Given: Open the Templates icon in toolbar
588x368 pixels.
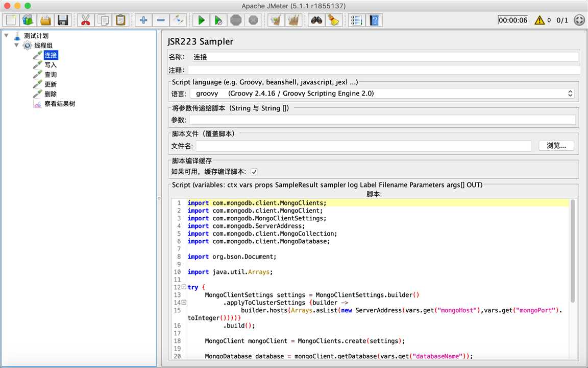Looking at the screenshot, I should click(28, 20).
